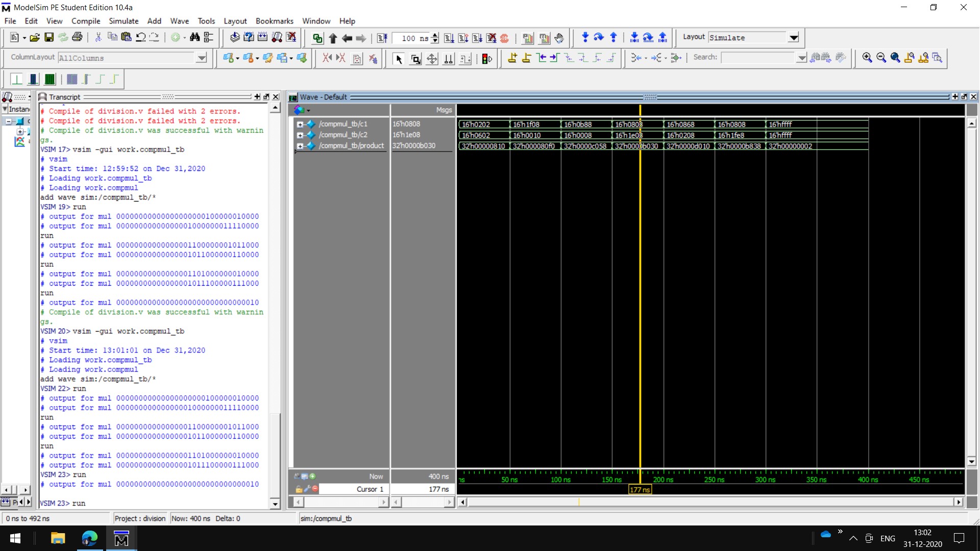Click the Zoom In magnifier icon

(867, 58)
